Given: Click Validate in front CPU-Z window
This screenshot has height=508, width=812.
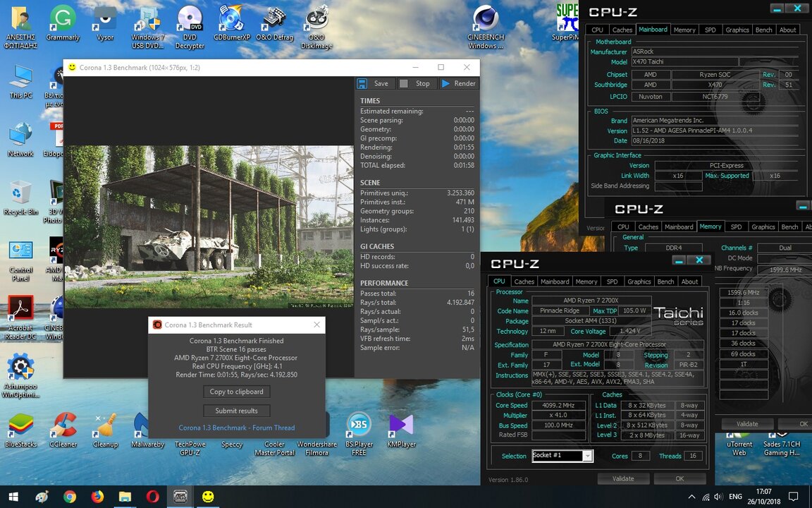Looking at the screenshot, I should pos(623,478).
